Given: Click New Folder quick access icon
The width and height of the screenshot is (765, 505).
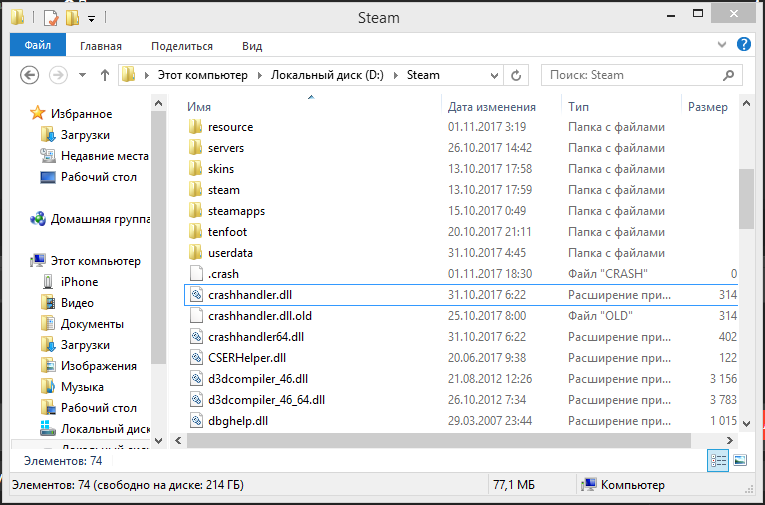Looking at the screenshot, I should coord(72,18).
